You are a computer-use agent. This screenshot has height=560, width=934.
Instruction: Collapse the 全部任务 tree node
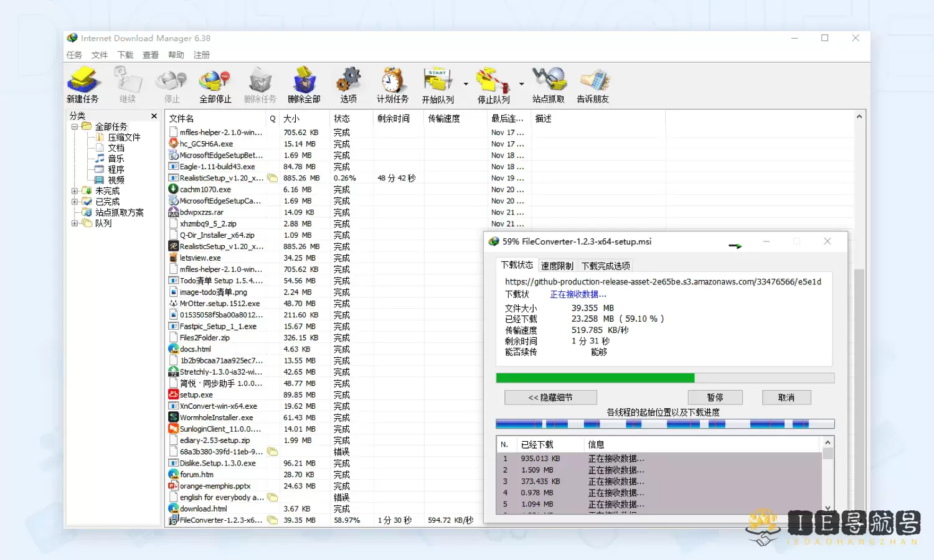75,126
